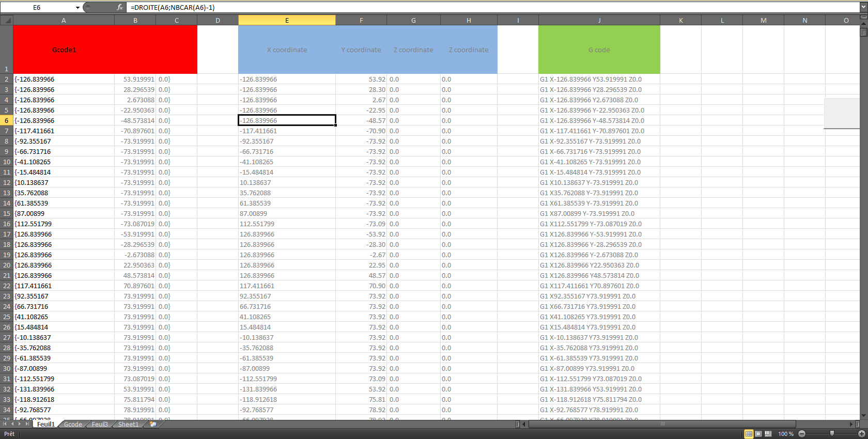Image resolution: width=868 pixels, height=439 pixels.
Task: Click the zoom out minus icon
Action: [x=802, y=434]
